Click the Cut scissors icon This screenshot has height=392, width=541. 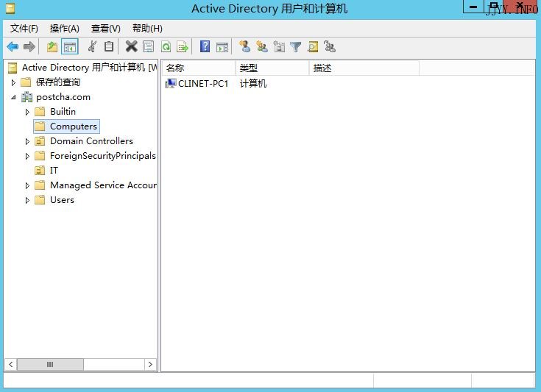(x=92, y=46)
